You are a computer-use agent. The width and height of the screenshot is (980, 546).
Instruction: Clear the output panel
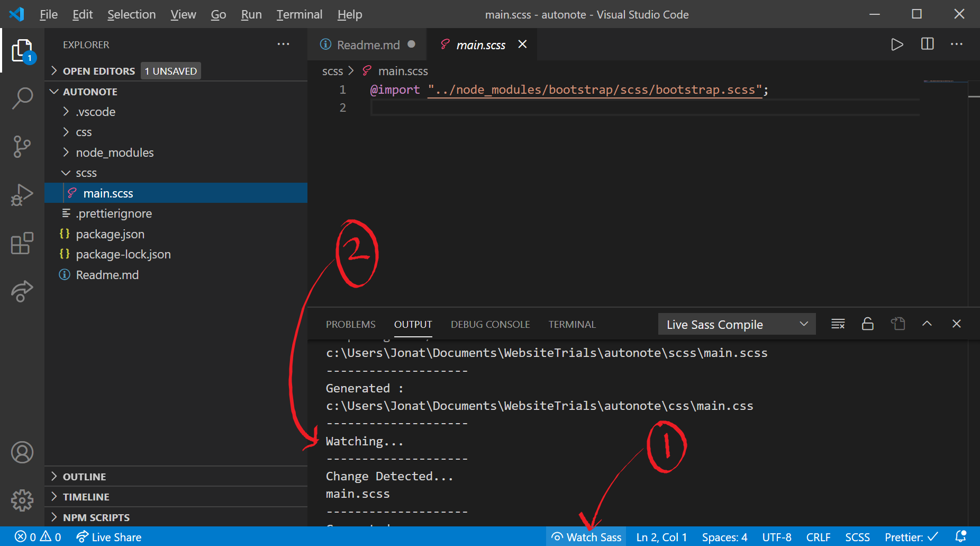point(838,324)
